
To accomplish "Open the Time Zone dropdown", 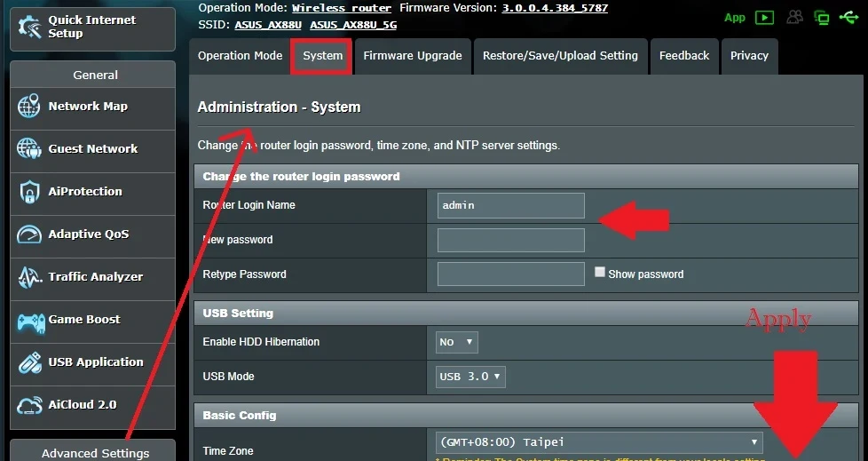I will pos(599,441).
